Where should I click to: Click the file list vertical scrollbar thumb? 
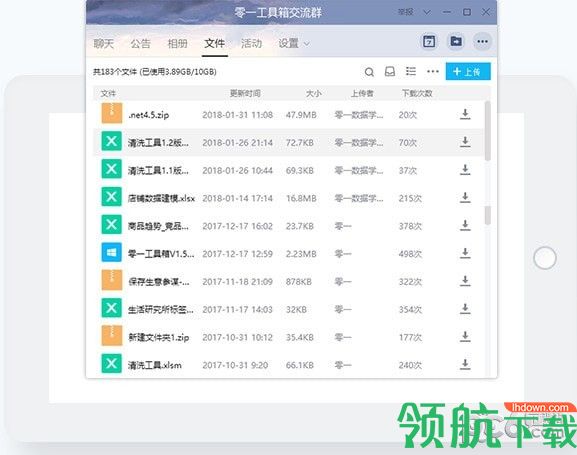pyautogui.click(x=488, y=131)
